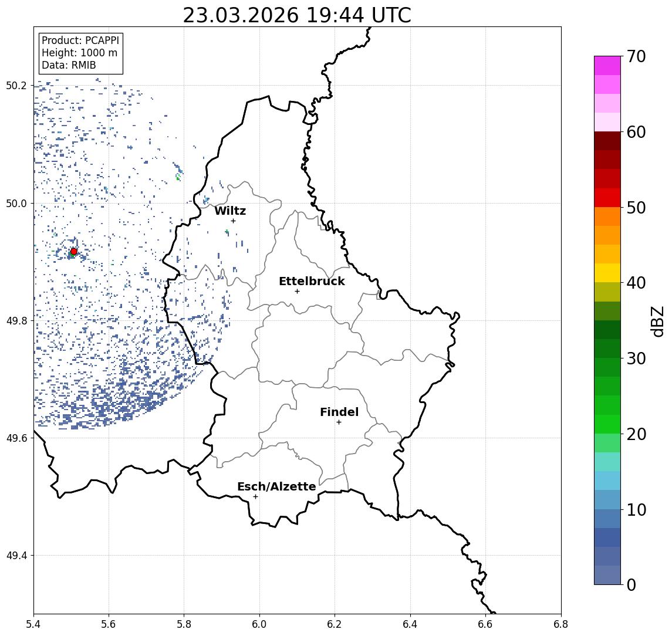Click the magenta top colorbar swatch
672x636 pixels.
coord(607,66)
